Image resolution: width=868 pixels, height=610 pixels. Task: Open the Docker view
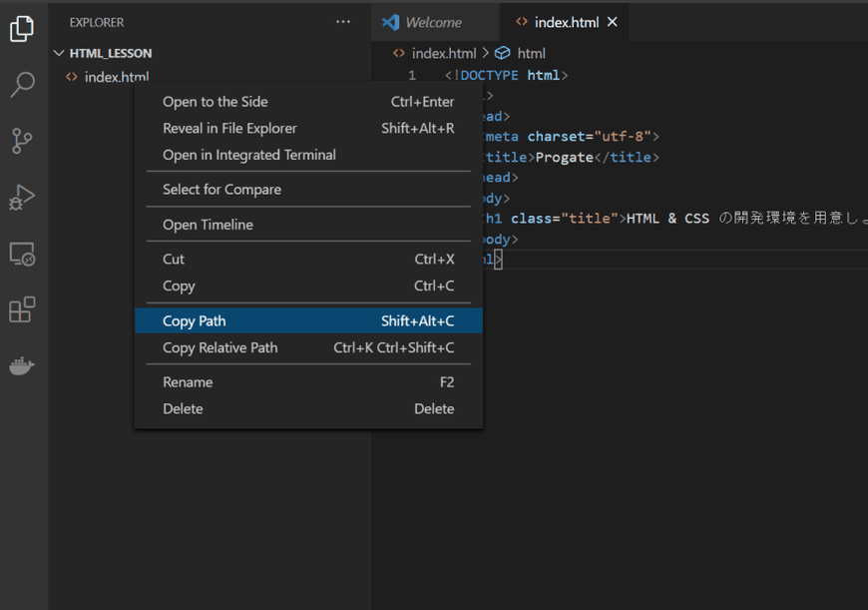(x=22, y=365)
